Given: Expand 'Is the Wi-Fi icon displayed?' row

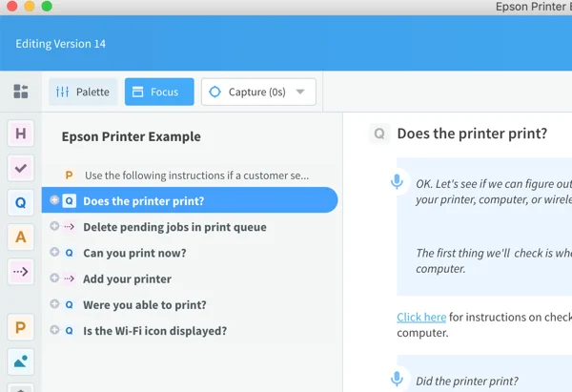Looking at the screenshot, I should pos(54,330).
